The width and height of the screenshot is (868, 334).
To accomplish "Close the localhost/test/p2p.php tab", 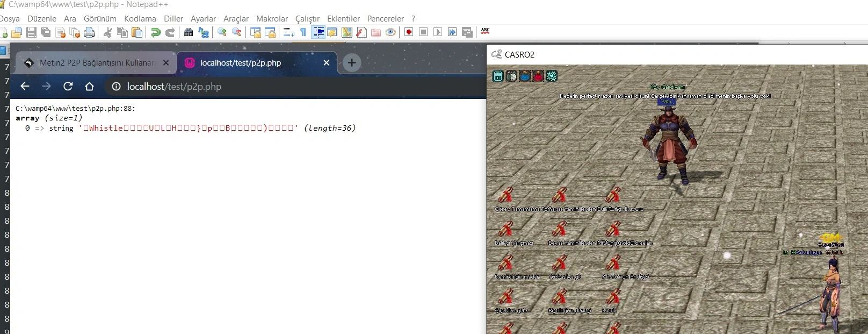I will coord(326,63).
